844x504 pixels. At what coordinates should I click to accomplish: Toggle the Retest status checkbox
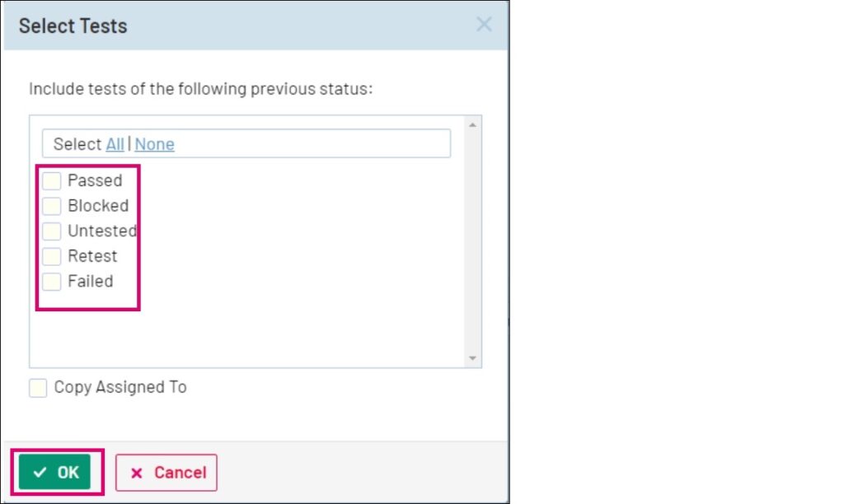pyautogui.click(x=52, y=256)
